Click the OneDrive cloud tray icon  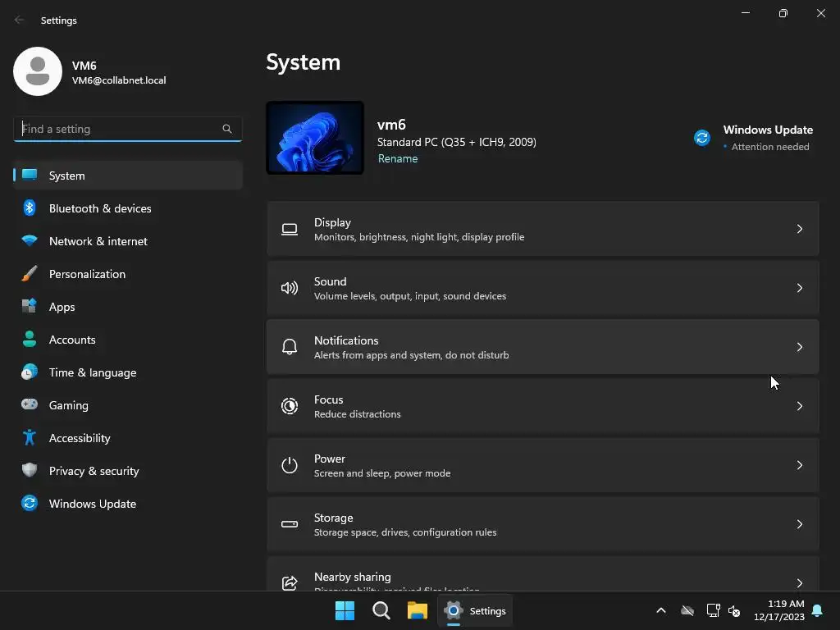tap(687, 610)
